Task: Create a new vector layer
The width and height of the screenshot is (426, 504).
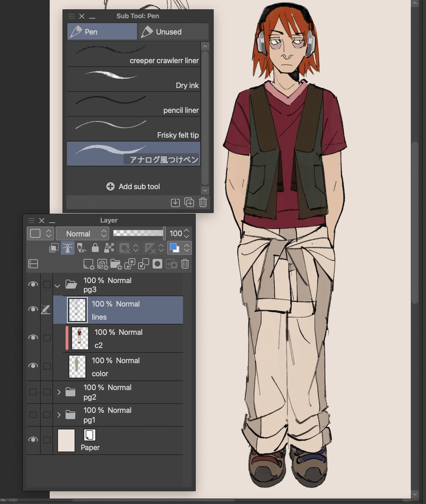Action: pos(102,264)
